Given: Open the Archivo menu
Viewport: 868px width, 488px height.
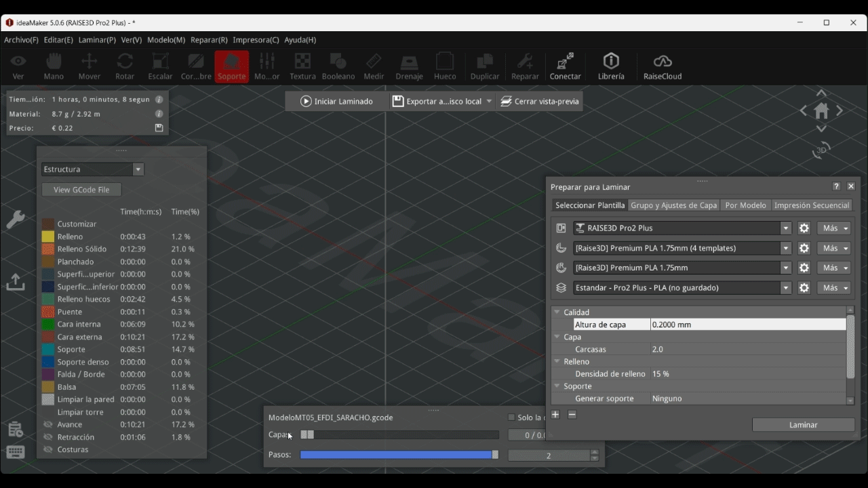Looking at the screenshot, I should [x=21, y=40].
